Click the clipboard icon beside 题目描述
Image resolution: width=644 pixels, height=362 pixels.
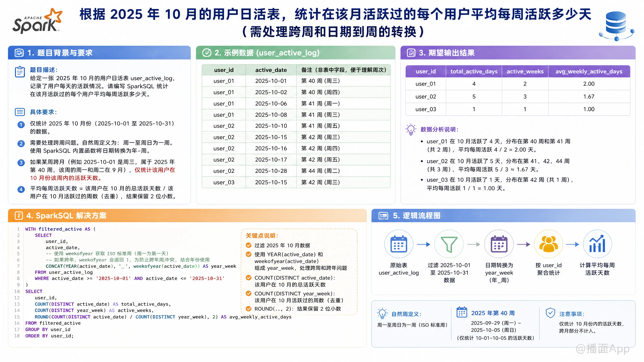coord(20,72)
